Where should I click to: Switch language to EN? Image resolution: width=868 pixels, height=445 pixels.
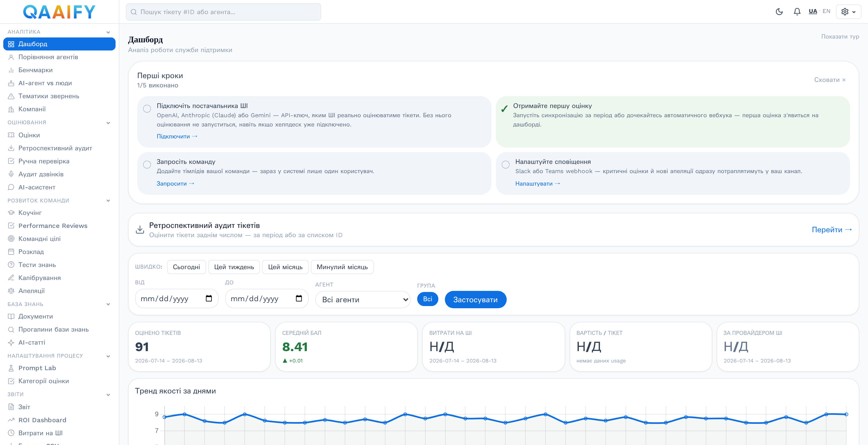pyautogui.click(x=826, y=11)
